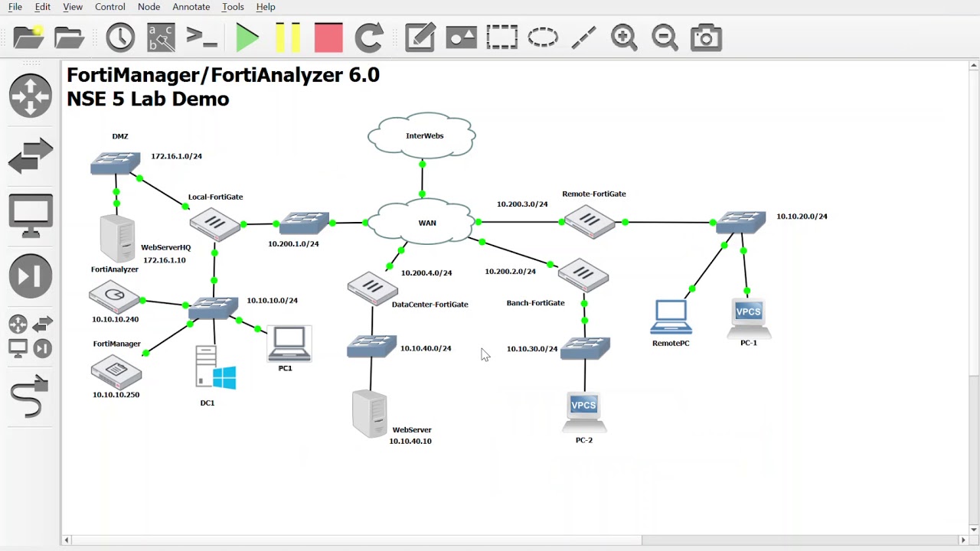Select the draw ellipse tool
Screen dimensions: 980x551
pos(543,37)
